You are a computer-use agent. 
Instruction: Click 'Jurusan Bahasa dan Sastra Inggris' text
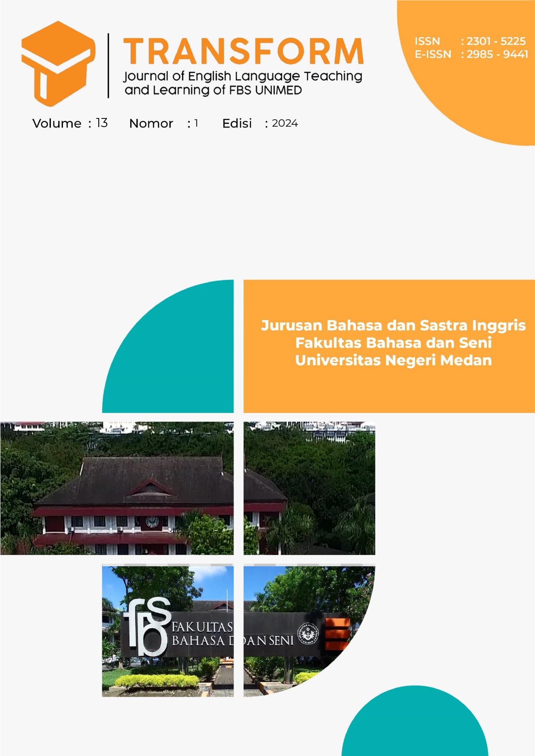(393, 325)
